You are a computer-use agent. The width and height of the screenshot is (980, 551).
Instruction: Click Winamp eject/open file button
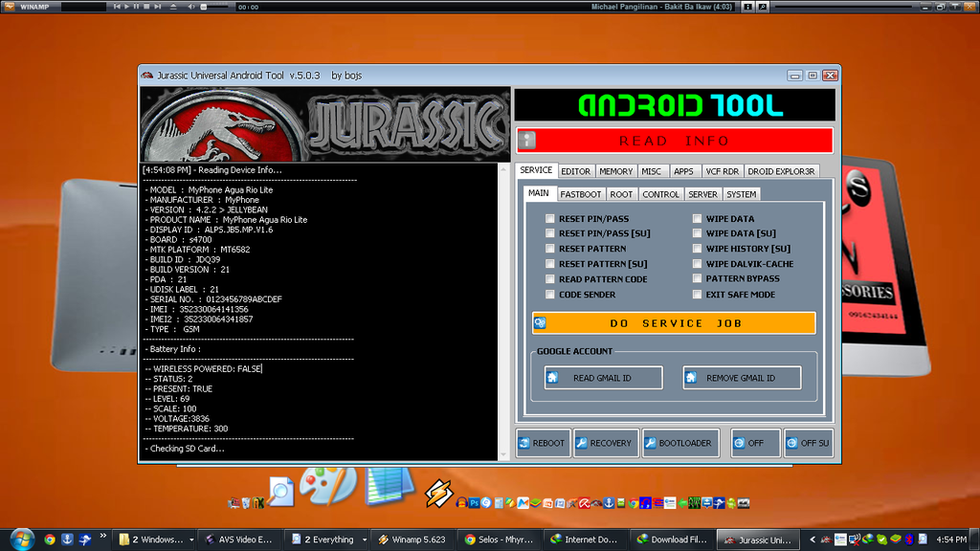[173, 7]
